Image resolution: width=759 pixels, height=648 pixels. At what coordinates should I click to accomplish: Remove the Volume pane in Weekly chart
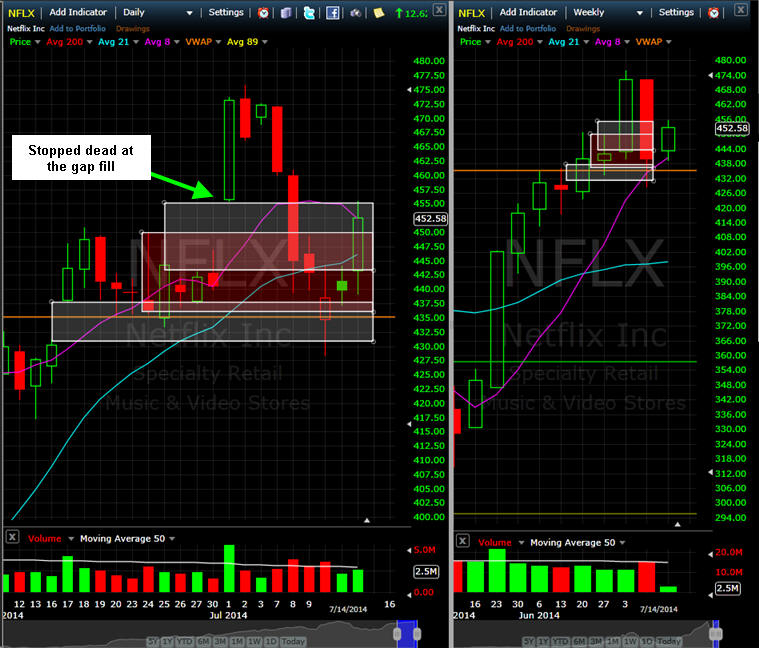[x=463, y=541]
